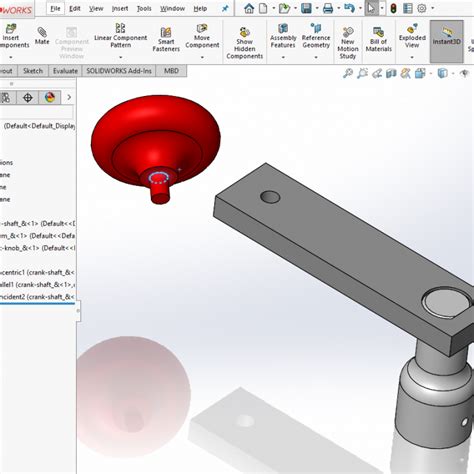Viewport: 474px width, 474px height.
Task: Open the Tools menu
Action: coord(144,9)
